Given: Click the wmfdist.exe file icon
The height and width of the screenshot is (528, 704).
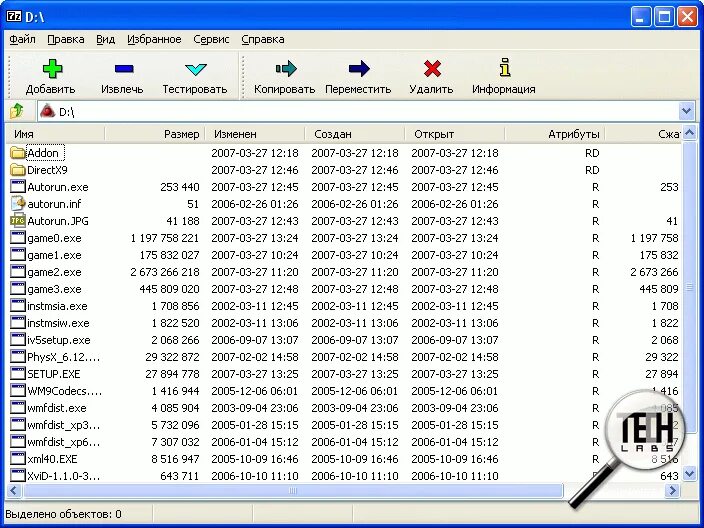Looking at the screenshot, I should (x=18, y=408).
